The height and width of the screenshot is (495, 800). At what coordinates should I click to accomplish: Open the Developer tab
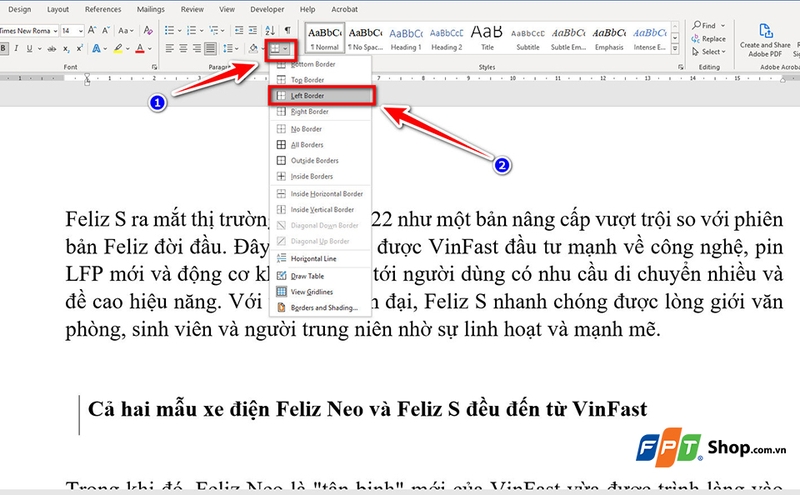click(267, 9)
